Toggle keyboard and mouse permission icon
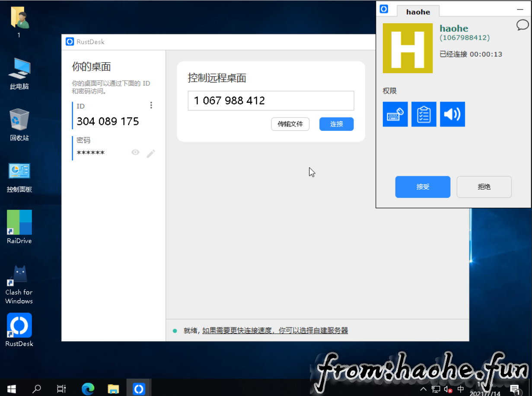This screenshot has height=396, width=532. (395, 114)
